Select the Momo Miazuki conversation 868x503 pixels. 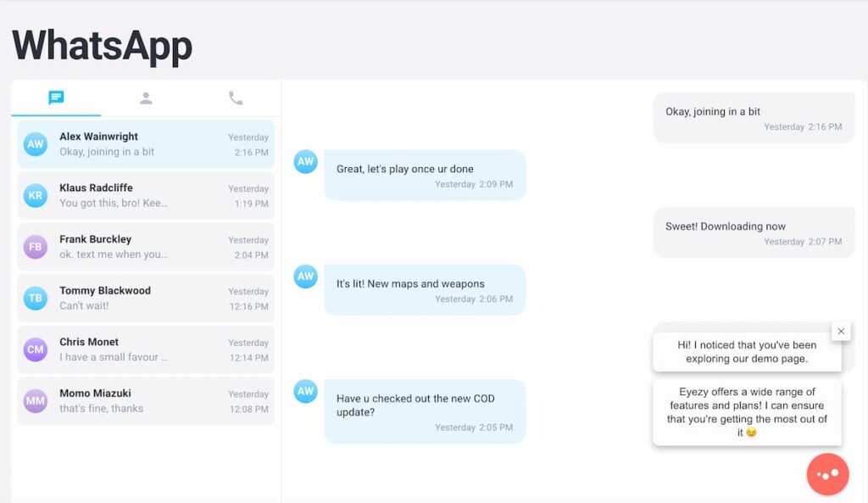146,401
